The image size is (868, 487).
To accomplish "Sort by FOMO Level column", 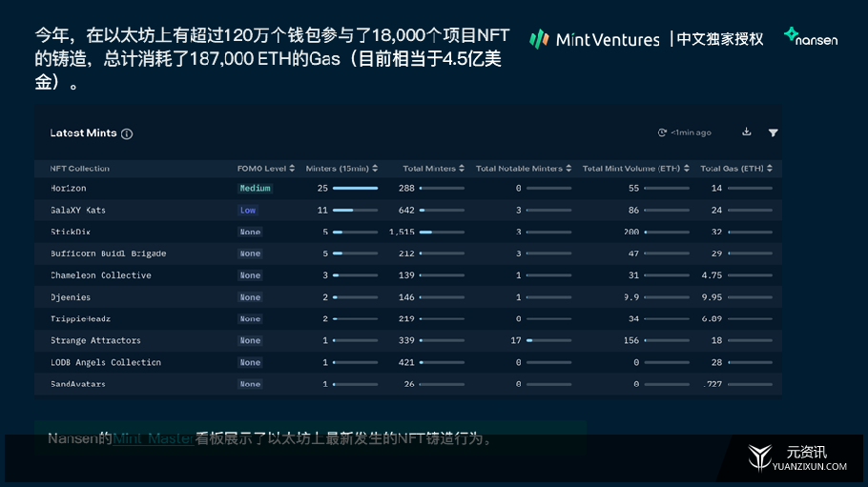I will pyautogui.click(x=266, y=169).
